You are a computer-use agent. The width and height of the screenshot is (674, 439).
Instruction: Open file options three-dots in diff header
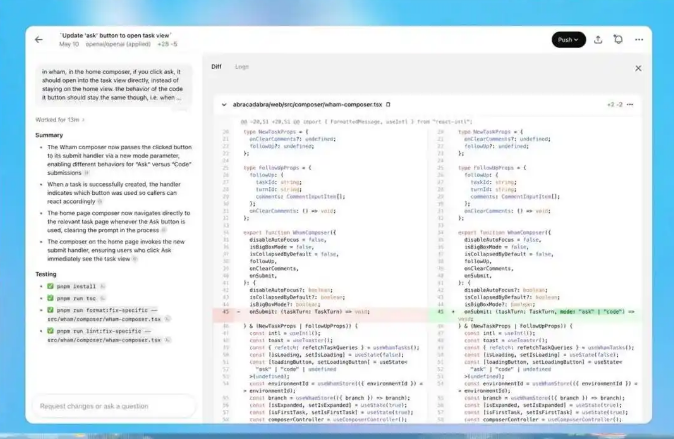pos(632,104)
